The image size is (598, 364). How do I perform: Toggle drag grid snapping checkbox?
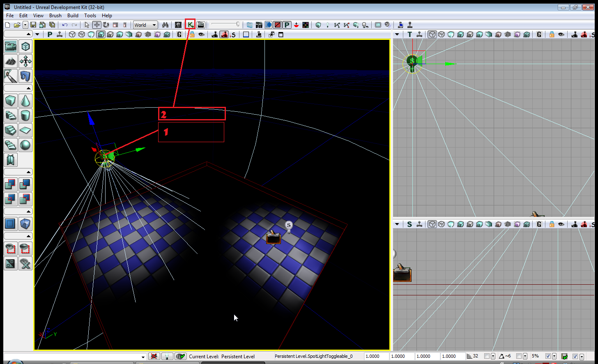[x=487, y=356]
